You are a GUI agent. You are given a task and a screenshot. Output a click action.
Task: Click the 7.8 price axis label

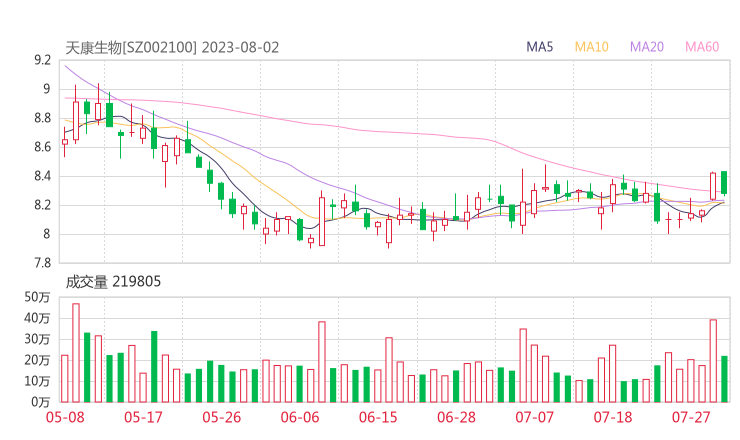point(42,263)
